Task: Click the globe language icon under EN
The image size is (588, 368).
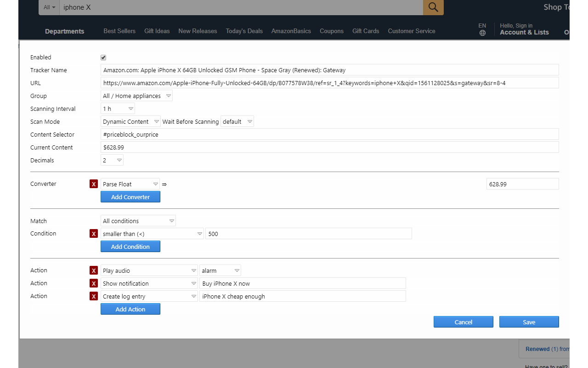Action: point(482,33)
